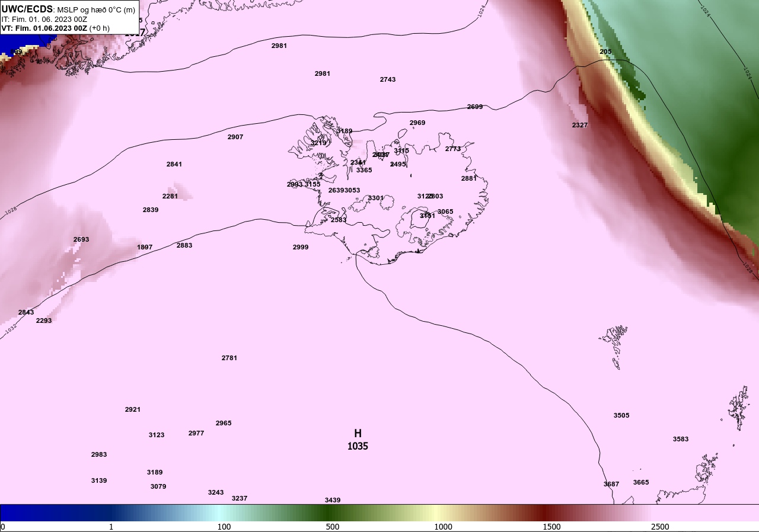Click the 3439 height value
Image resolution: width=759 pixels, height=532 pixels.
click(333, 500)
